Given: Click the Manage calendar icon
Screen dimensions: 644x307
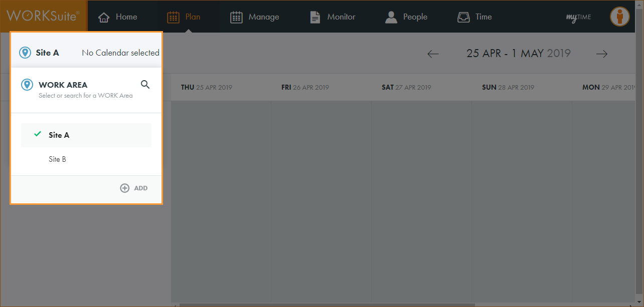Looking at the screenshot, I should coord(236,17).
